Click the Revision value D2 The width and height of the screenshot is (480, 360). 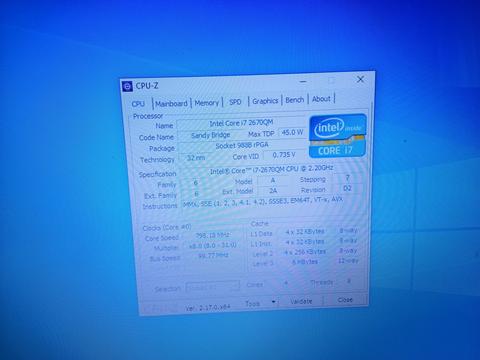click(347, 188)
